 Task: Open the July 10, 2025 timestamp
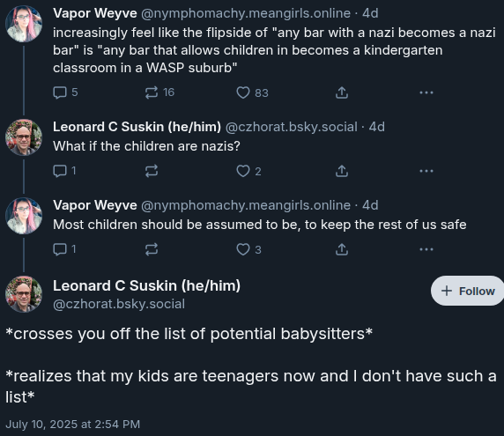click(x=73, y=425)
